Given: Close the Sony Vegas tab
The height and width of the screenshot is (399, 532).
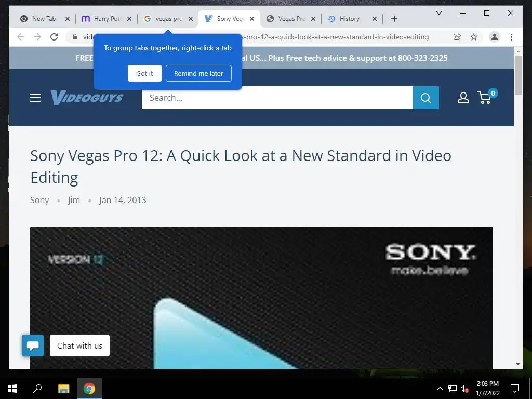Looking at the screenshot, I should [x=252, y=19].
